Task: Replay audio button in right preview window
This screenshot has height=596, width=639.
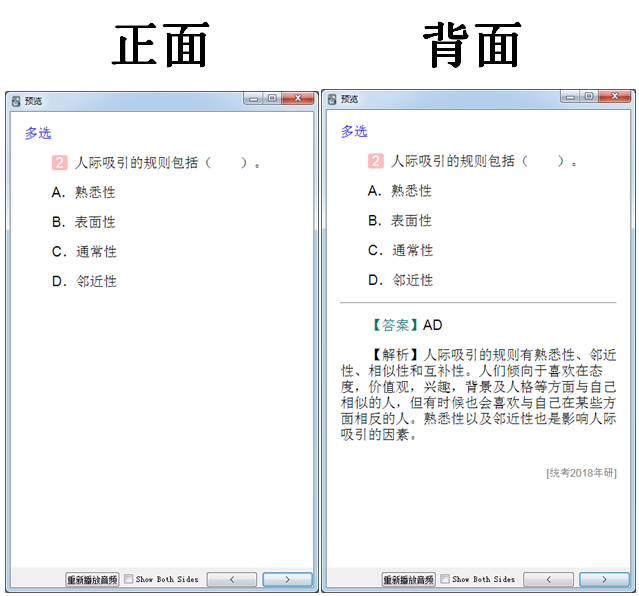Action: 408,579
